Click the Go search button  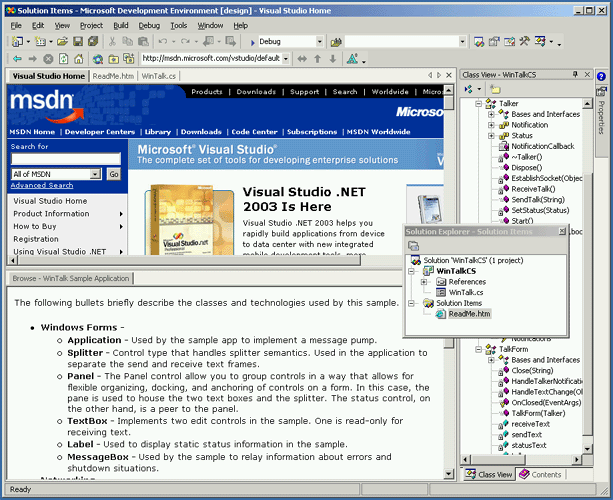pyautogui.click(x=114, y=174)
